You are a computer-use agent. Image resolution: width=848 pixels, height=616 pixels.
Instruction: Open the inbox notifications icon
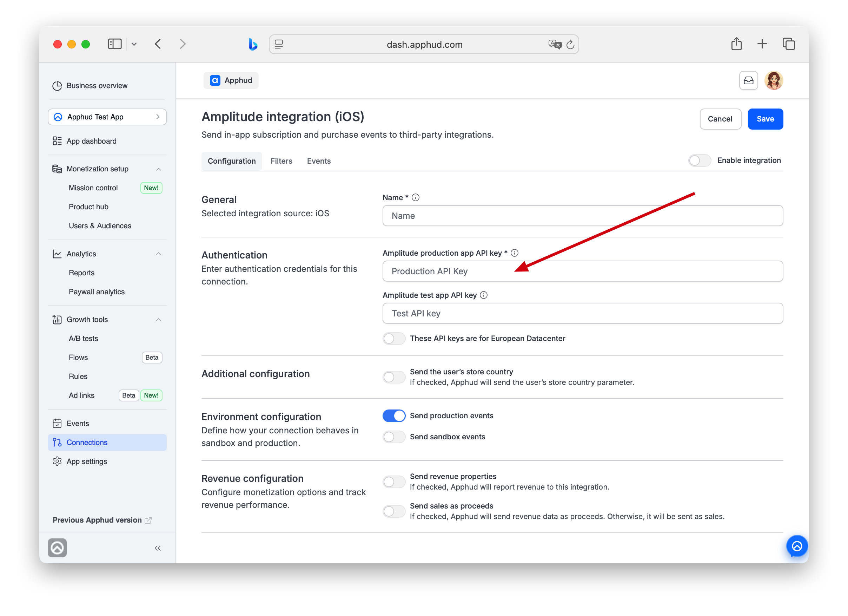point(748,80)
